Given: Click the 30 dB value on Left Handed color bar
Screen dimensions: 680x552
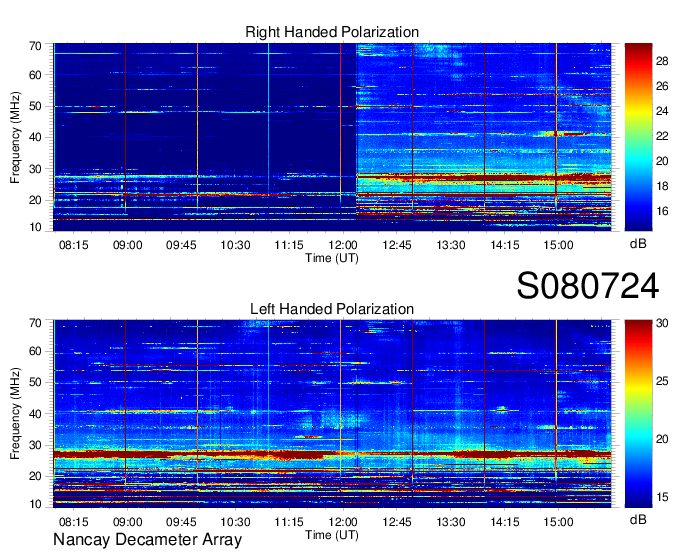Looking at the screenshot, I should click(662, 323).
